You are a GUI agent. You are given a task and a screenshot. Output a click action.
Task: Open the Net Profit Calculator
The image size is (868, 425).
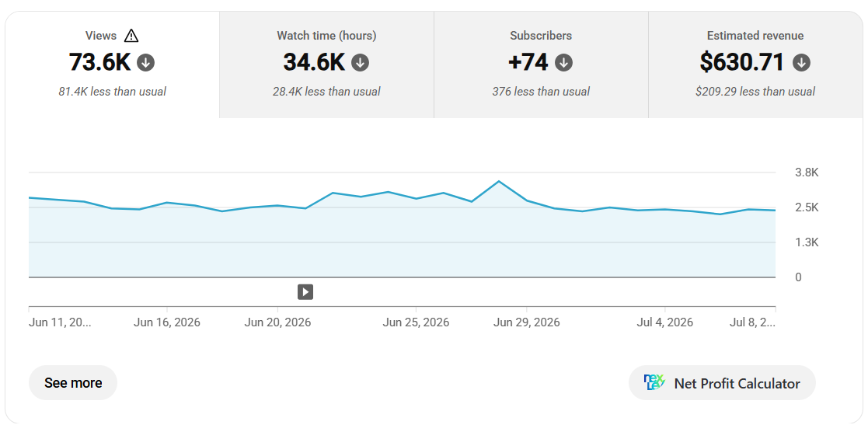coord(723,382)
